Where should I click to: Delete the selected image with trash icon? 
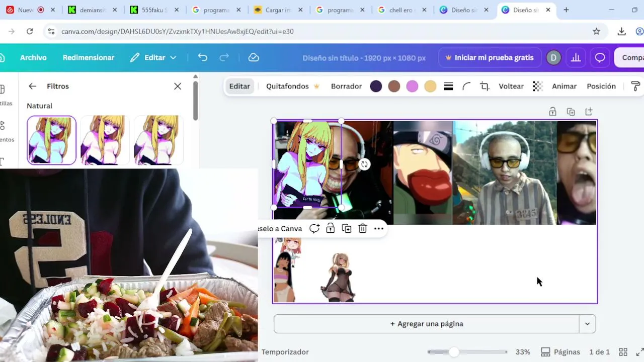coord(363,229)
